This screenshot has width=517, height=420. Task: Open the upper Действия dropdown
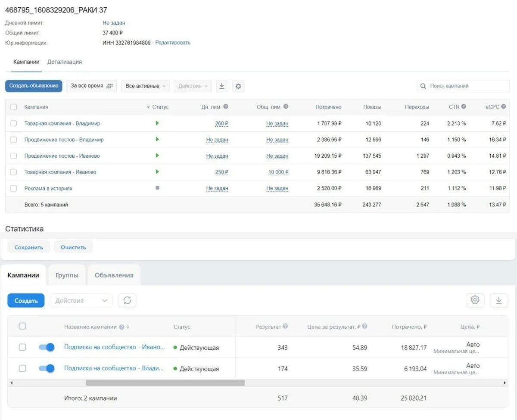pyautogui.click(x=193, y=86)
